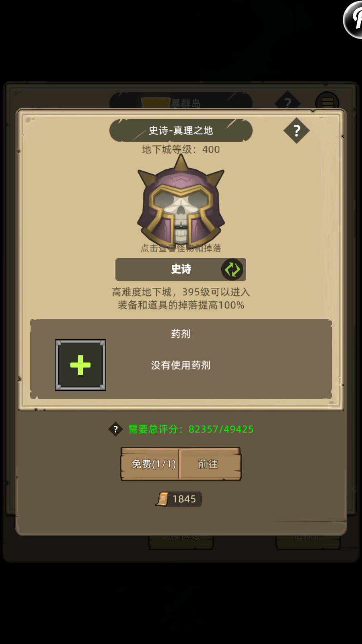Add a potion via the green plus slot
The height and width of the screenshot is (644, 362).
click(80, 365)
